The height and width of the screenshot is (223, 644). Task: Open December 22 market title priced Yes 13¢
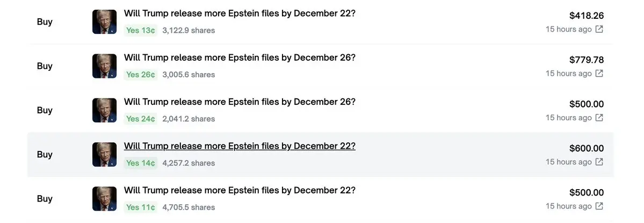(240, 13)
